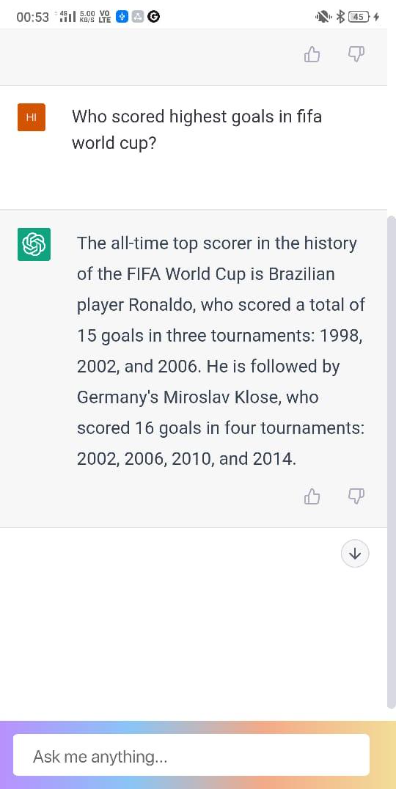Screen dimensions: 396x789
Task: Tap the black G notification icon
Action: point(154,17)
